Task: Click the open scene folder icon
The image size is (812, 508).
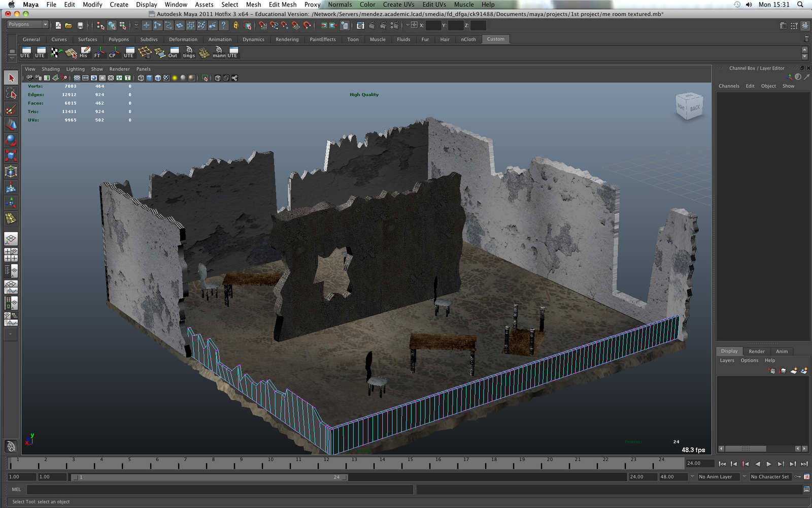Action: pyautogui.click(x=69, y=25)
